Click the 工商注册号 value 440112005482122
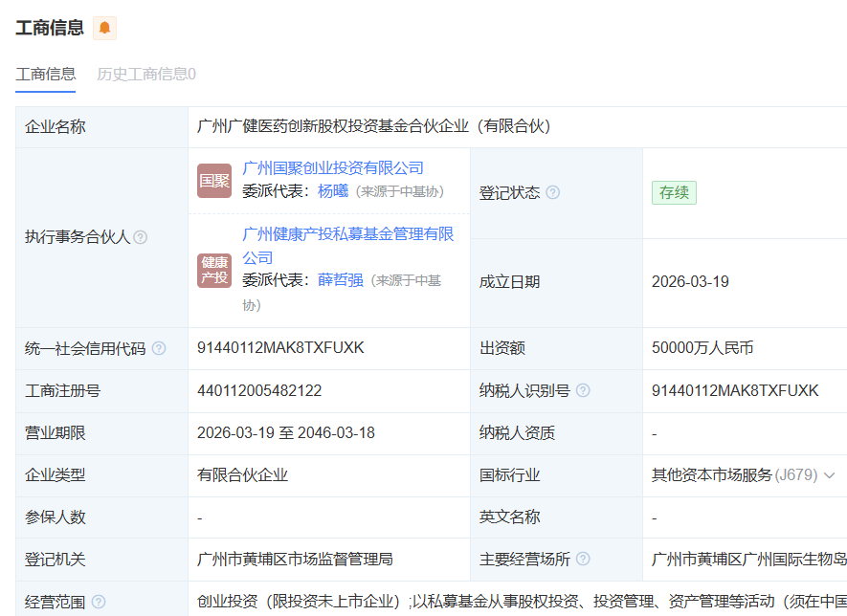Viewport: 847px width, 616px height. [259, 390]
